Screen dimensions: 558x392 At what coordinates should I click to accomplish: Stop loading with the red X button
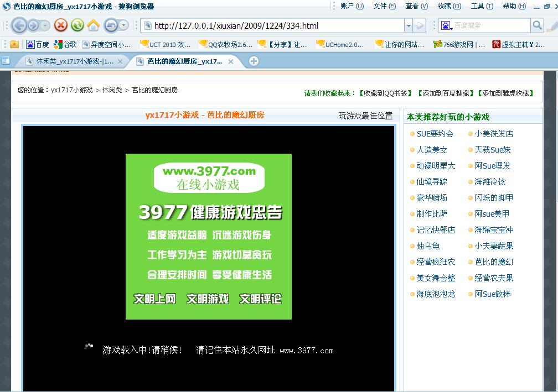click(61, 25)
